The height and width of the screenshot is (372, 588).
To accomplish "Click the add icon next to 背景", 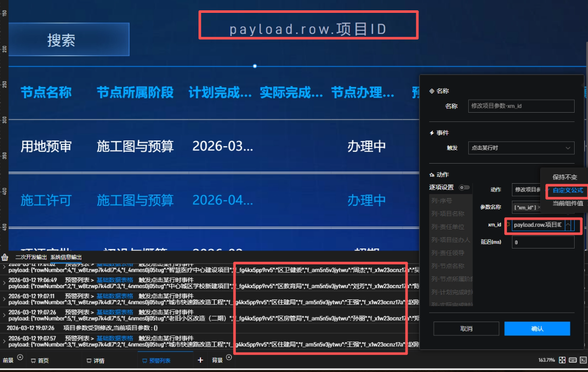I will point(229,357).
